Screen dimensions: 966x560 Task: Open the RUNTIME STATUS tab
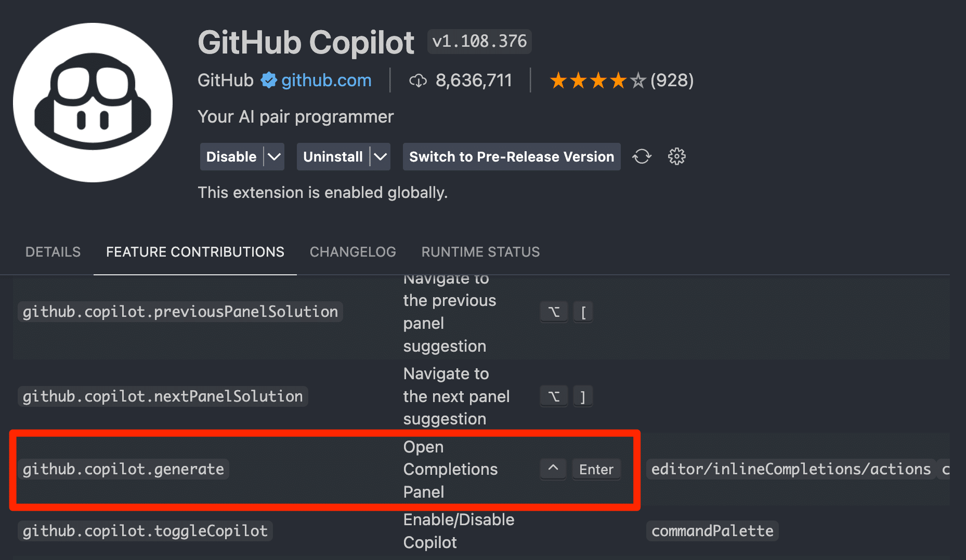click(x=480, y=252)
